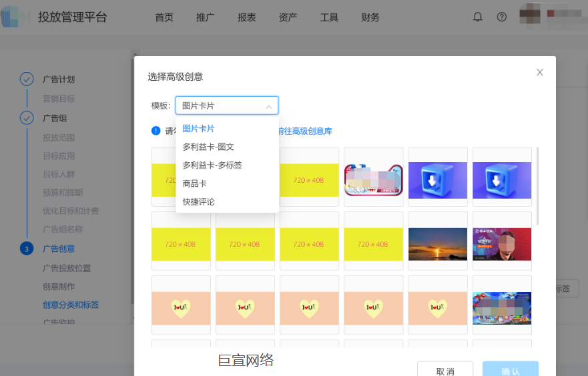Viewport: 588px width, 376px height.
Task: Open 预算和排期 in the sidebar
Action: (63, 193)
